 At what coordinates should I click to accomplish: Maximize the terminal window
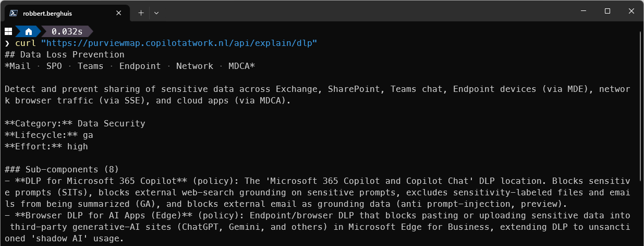(607, 11)
